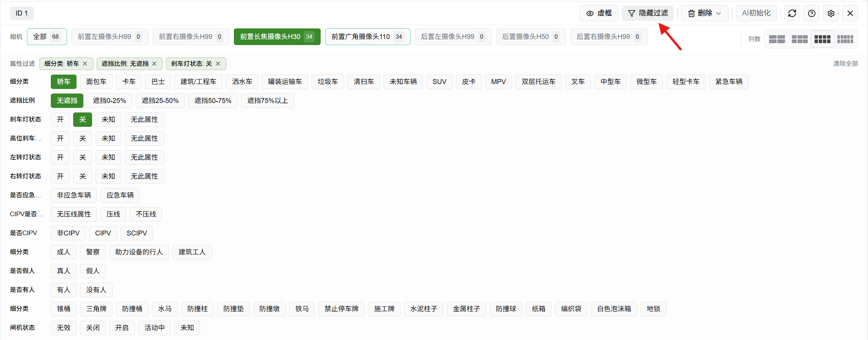Select 关 in 右转灯状态 row
The width and height of the screenshot is (868, 340).
tap(83, 176)
